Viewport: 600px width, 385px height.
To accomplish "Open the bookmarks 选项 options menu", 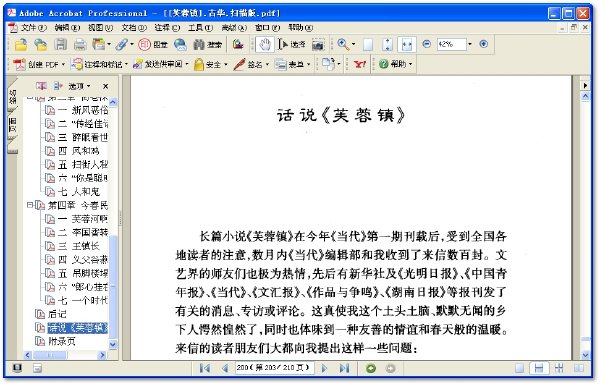I will [x=79, y=86].
